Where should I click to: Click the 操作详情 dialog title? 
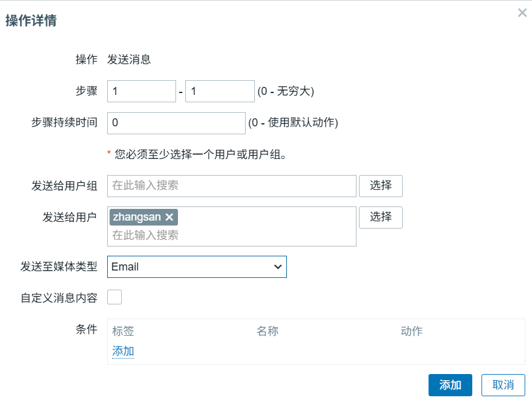(31, 21)
